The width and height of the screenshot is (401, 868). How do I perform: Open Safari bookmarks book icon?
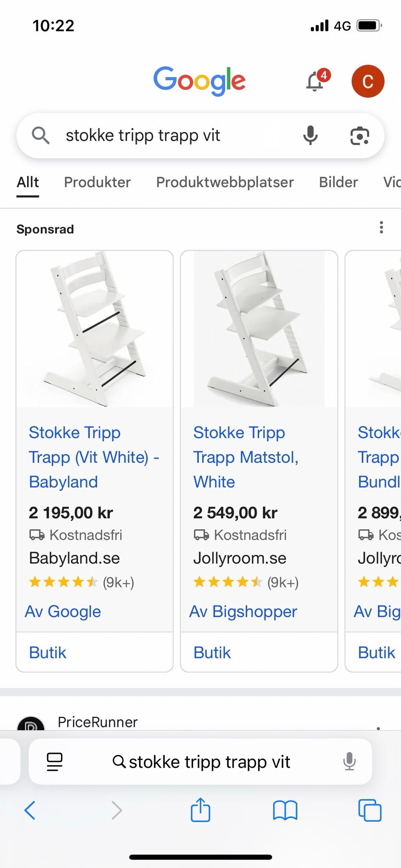click(x=285, y=810)
